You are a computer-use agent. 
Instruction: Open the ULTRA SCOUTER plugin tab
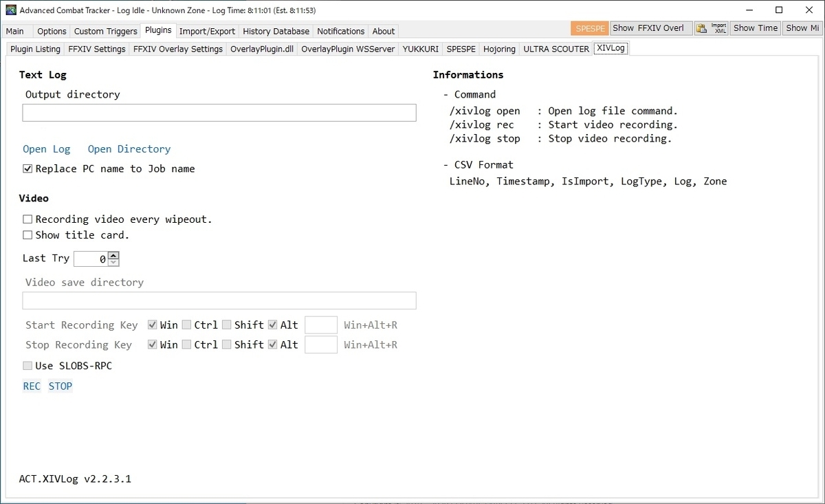[x=556, y=49]
